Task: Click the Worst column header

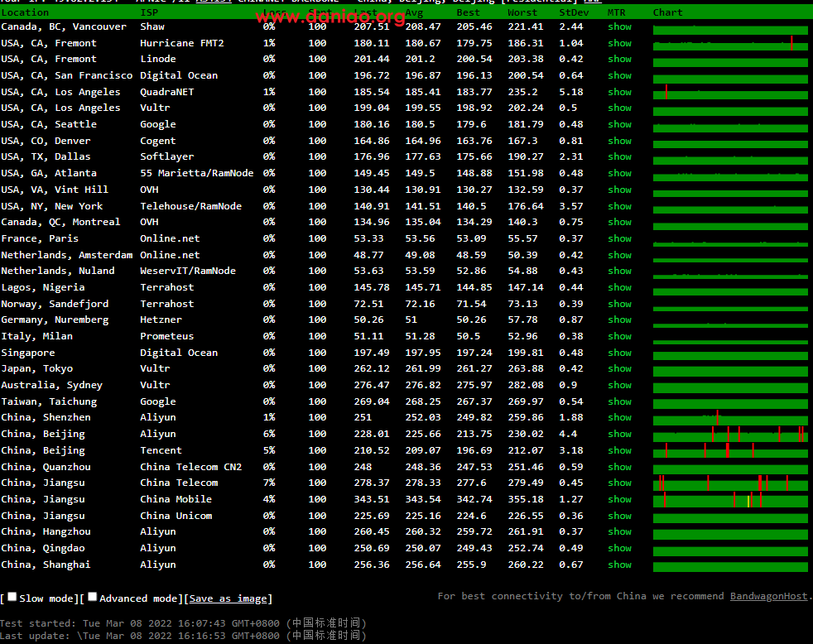Action: tap(522, 12)
